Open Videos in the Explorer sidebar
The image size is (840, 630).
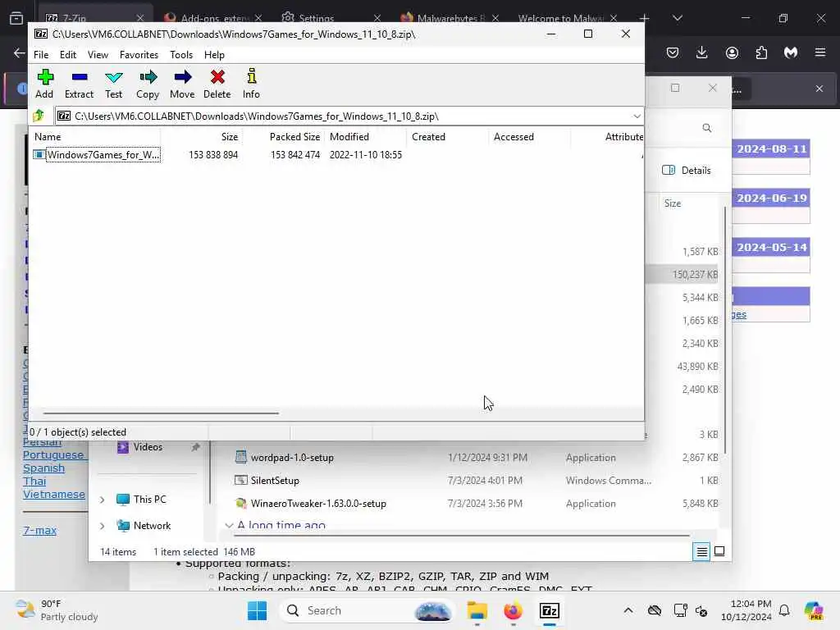point(148,447)
